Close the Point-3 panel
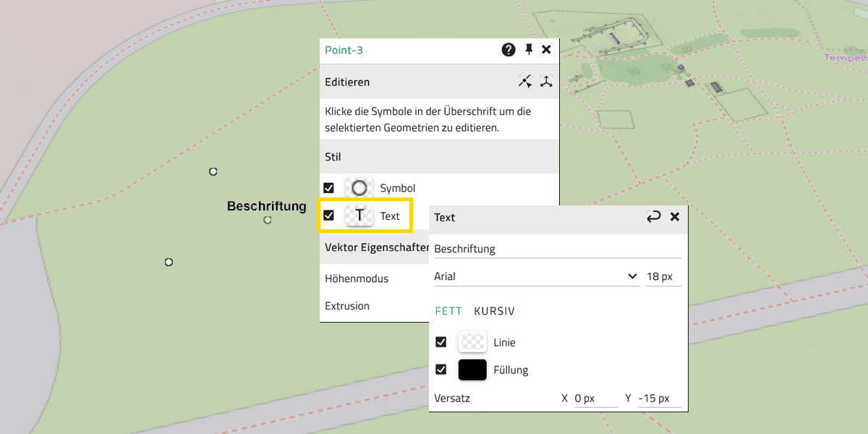868x434 pixels. [x=547, y=50]
